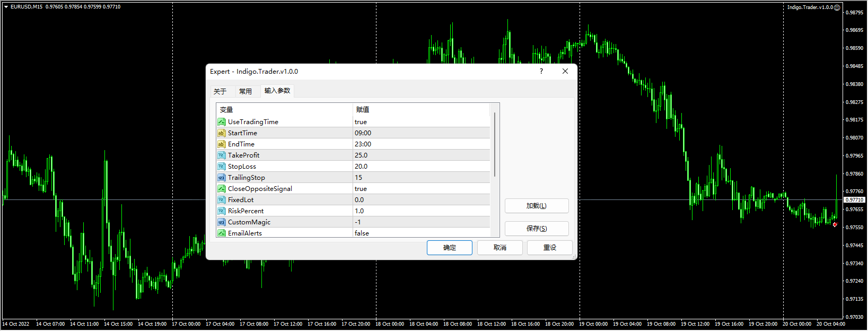Click the Indigo.Trader.v1.0.0 expert label on the chart
This screenshot has height=331, width=868.
pyautogui.click(x=810, y=7)
